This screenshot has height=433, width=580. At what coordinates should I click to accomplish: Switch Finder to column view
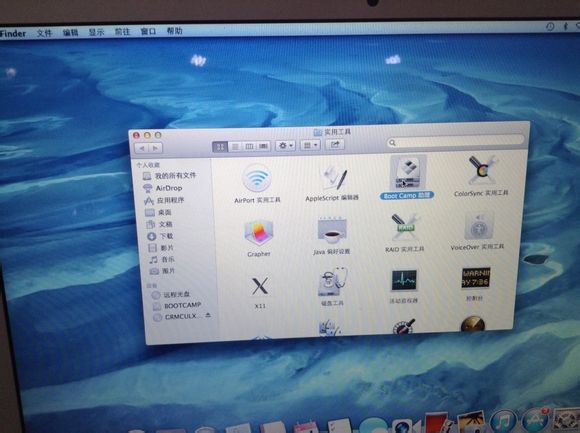point(249,146)
